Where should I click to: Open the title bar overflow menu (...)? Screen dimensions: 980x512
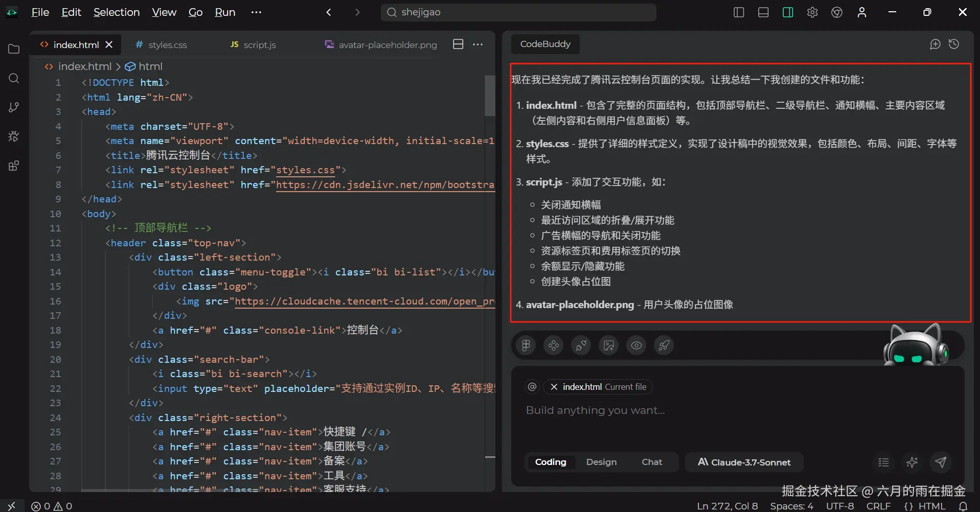pyautogui.click(x=256, y=12)
